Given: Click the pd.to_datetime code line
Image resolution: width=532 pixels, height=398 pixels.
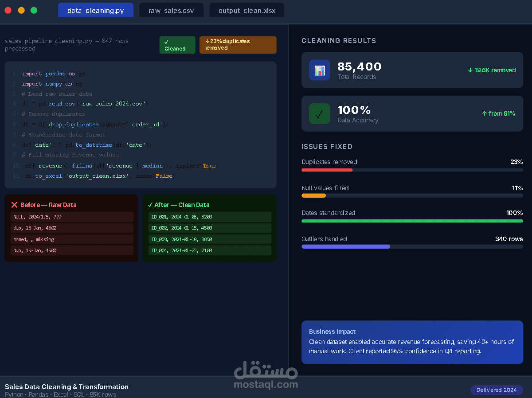Looking at the screenshot, I should click(87, 145).
